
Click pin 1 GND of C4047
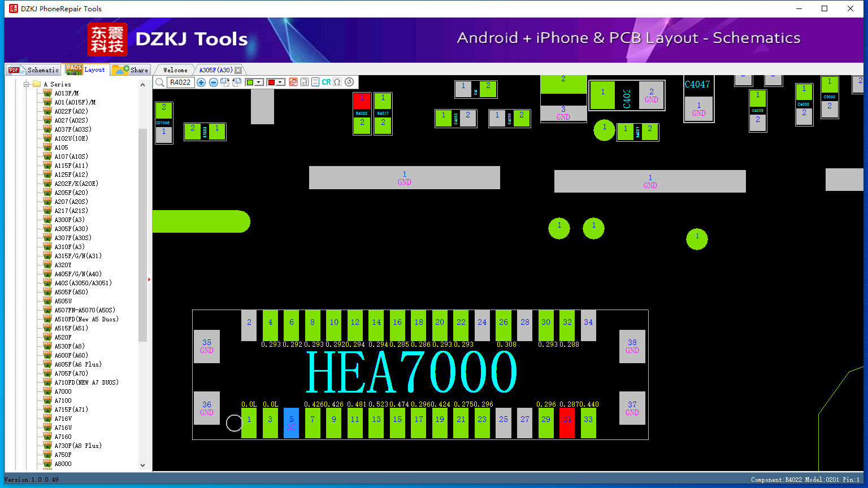coord(699,109)
